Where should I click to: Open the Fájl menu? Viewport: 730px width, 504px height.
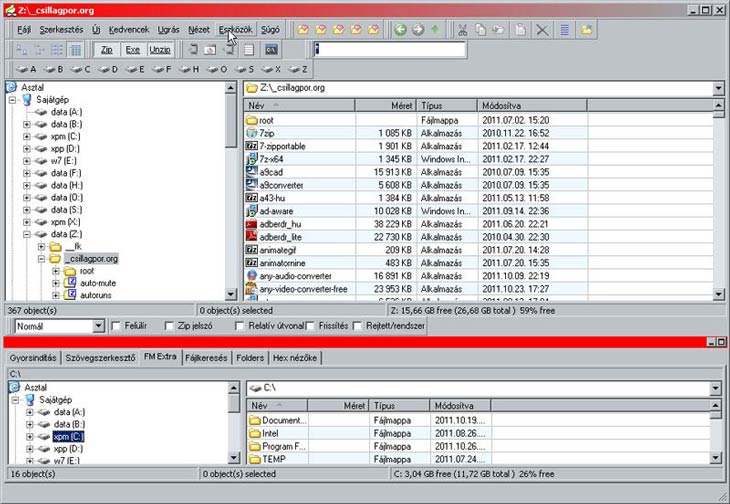(24, 30)
